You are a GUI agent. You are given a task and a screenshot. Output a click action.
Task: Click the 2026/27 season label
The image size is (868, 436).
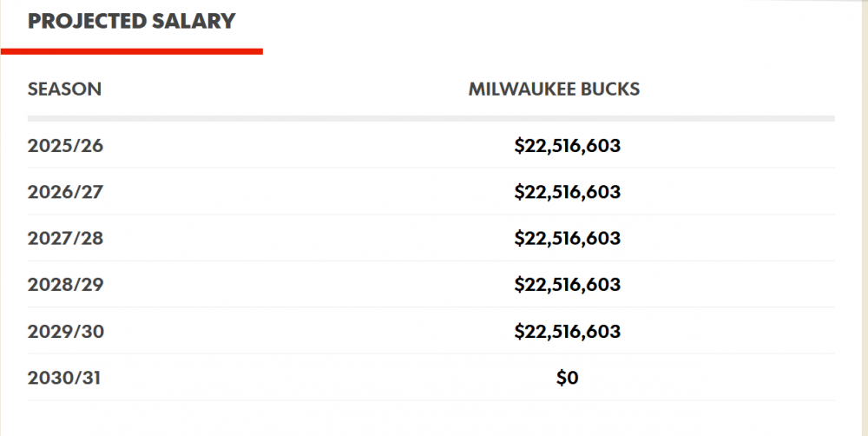pos(65,191)
